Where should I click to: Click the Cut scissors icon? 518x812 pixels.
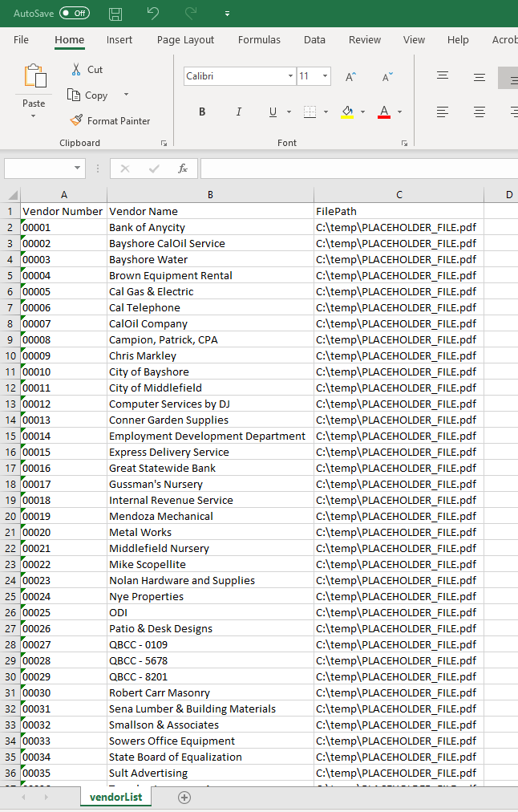click(76, 70)
